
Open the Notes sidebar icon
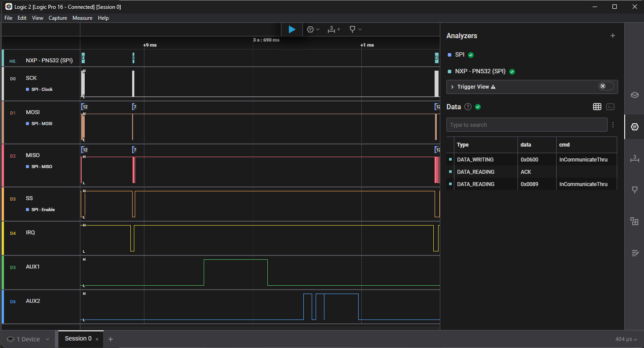(x=634, y=253)
